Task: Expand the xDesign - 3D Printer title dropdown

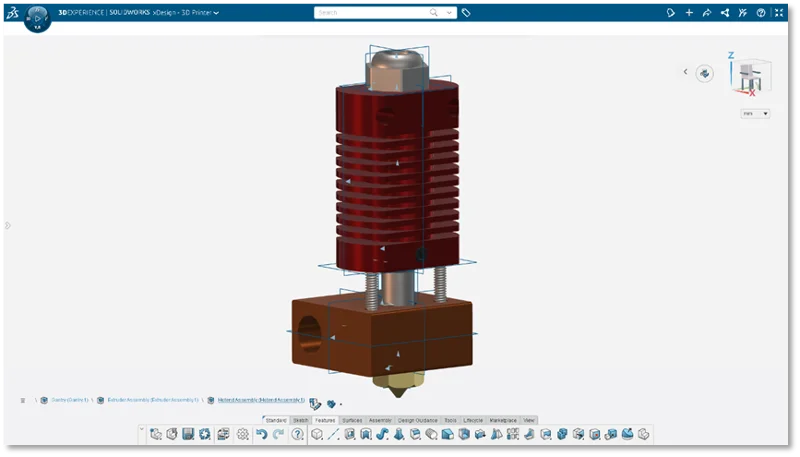Action: click(216, 13)
